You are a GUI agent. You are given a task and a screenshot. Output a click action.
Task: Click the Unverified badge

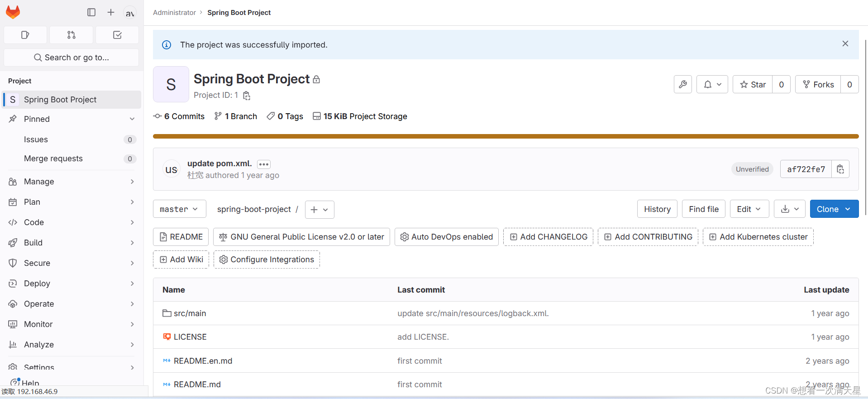pyautogui.click(x=752, y=169)
